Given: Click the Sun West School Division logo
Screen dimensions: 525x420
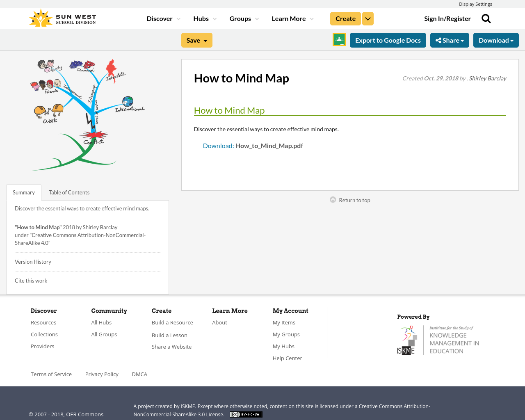Looking at the screenshot, I should (x=62, y=17).
